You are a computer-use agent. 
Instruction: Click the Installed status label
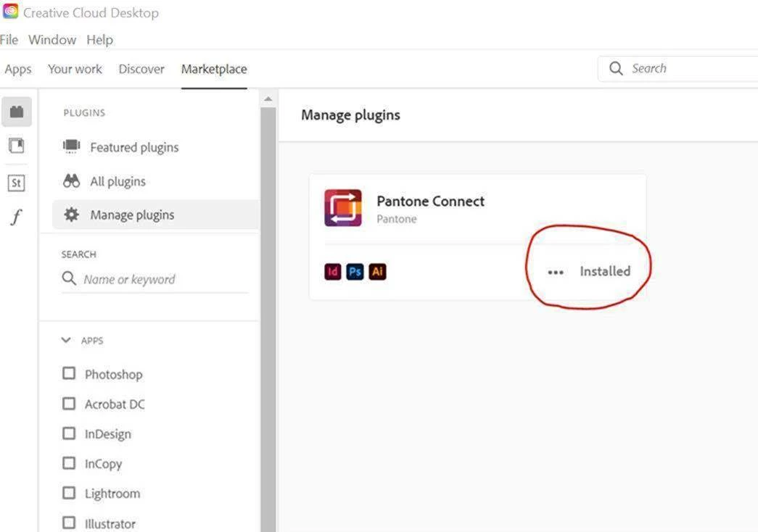pyautogui.click(x=605, y=271)
